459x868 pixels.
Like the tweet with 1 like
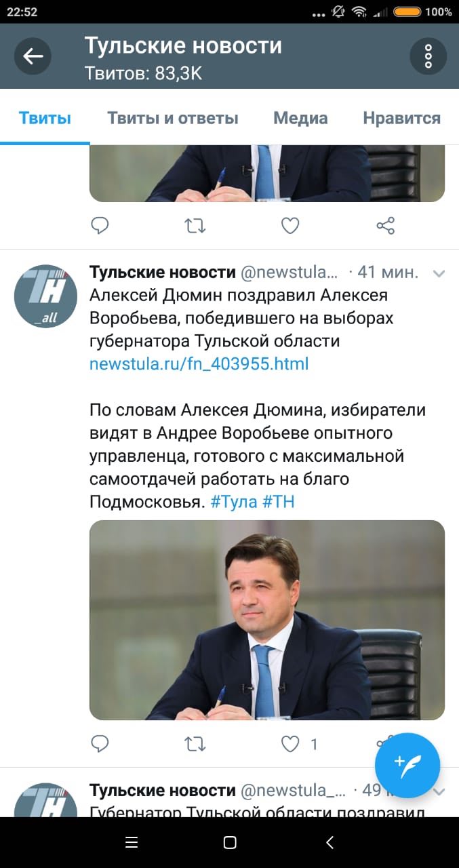point(290,744)
